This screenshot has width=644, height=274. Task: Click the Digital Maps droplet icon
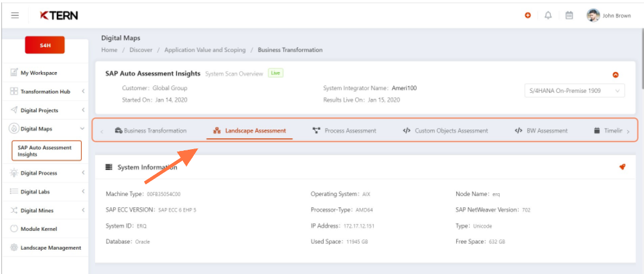tap(14, 129)
